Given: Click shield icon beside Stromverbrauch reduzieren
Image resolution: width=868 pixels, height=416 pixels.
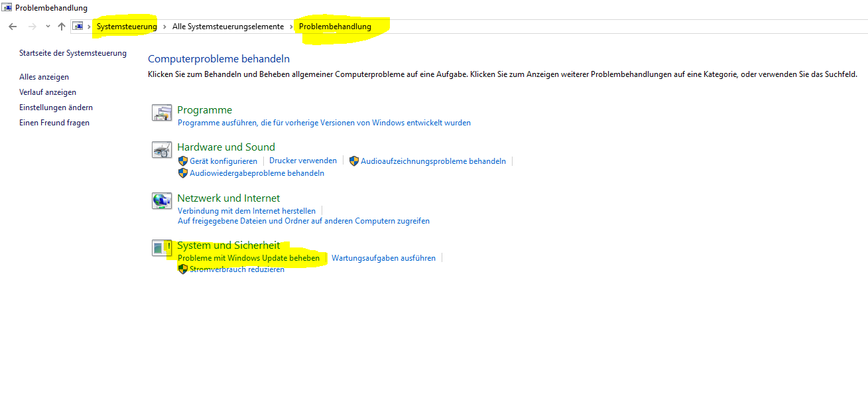Looking at the screenshot, I should (183, 269).
